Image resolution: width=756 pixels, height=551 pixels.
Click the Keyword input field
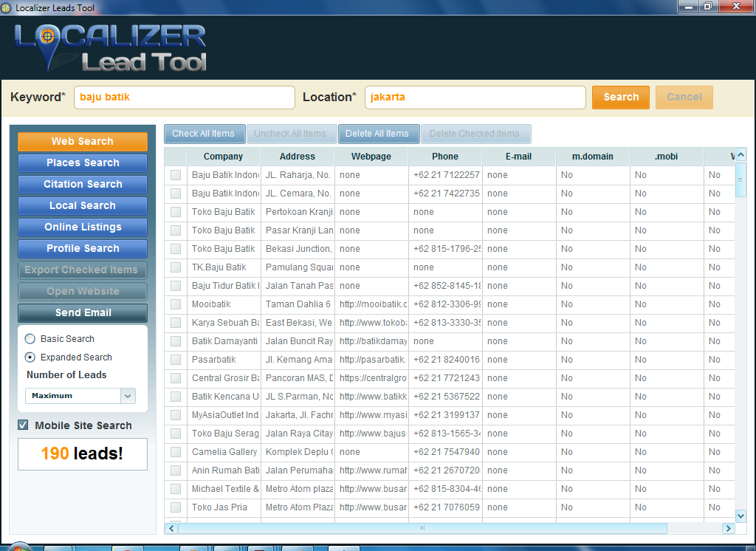point(184,97)
